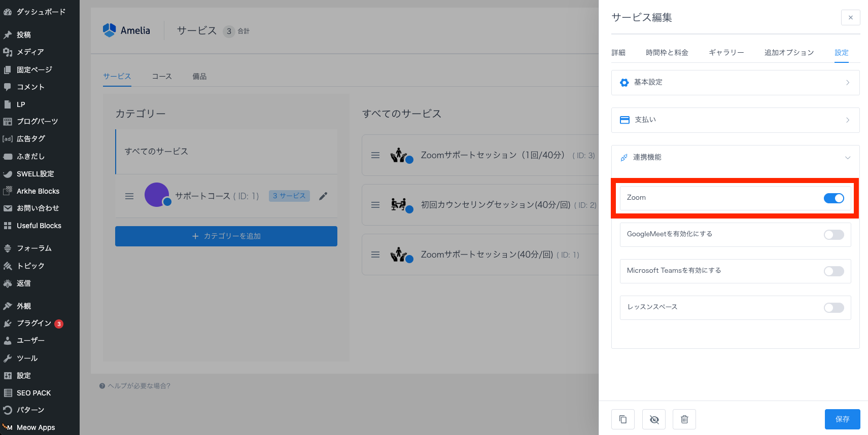Click drag handle of 初回カウンセリングセッション service
The image size is (868, 435).
tap(375, 205)
